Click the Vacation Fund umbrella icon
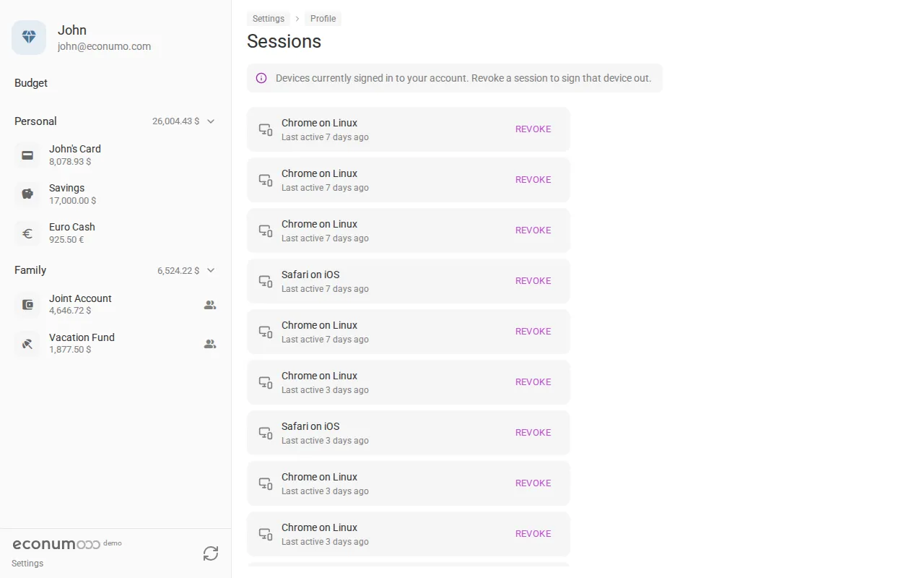Image resolution: width=924 pixels, height=578 pixels. tap(27, 344)
